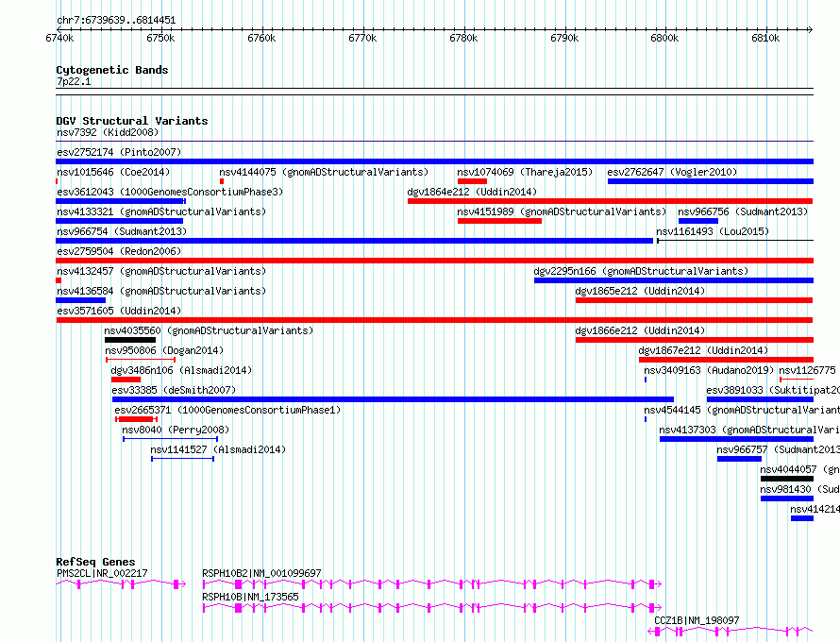Select esv2665371 1000 Genomes Phase1 label
840x642 pixels.
227,410
